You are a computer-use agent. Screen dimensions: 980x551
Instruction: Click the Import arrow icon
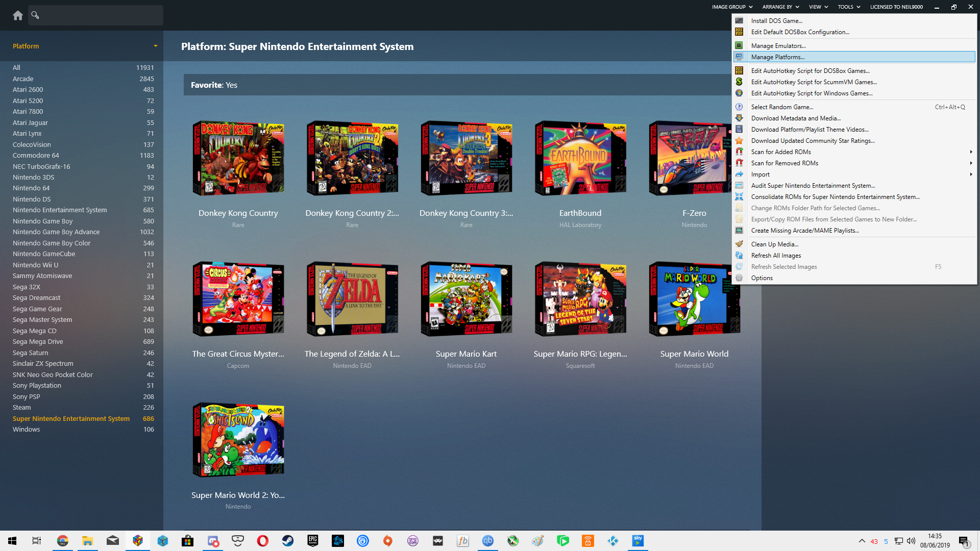click(739, 174)
